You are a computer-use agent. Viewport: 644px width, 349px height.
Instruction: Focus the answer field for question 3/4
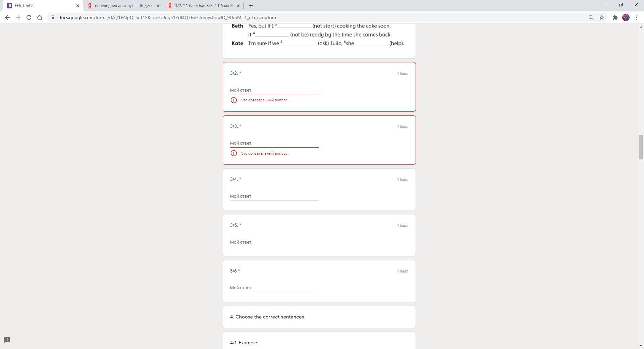pos(274,196)
